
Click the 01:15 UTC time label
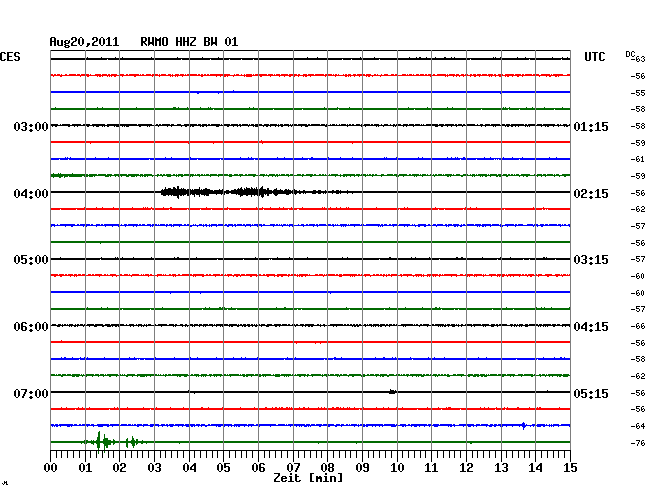point(591,126)
